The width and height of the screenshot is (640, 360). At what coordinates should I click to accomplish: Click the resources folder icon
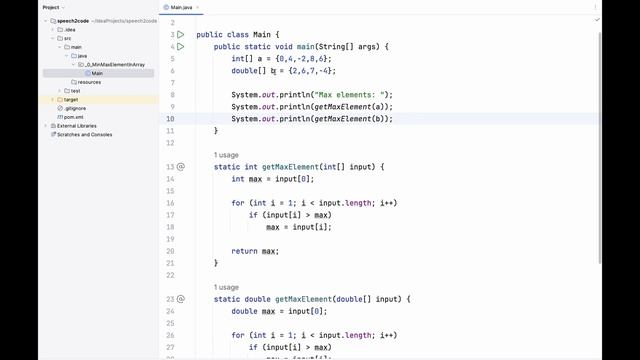coord(74,82)
